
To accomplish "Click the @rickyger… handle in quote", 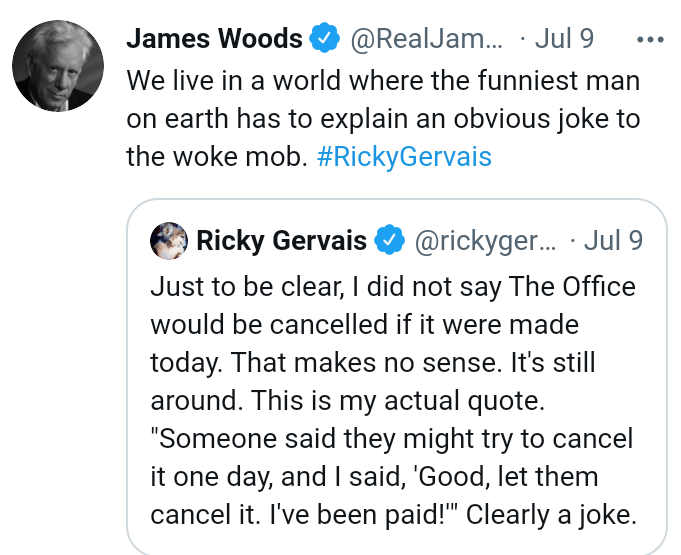I will (x=484, y=241).
